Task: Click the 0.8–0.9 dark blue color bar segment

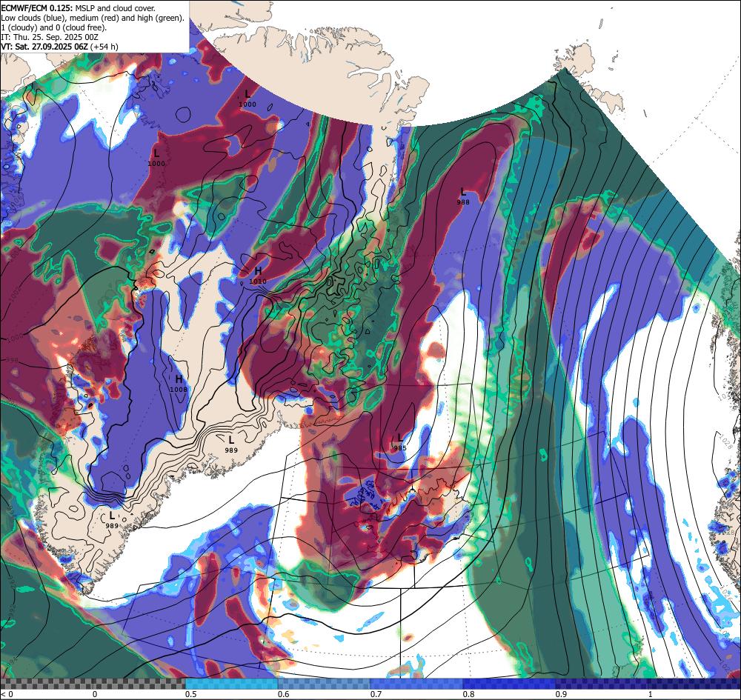Action: coord(510,684)
